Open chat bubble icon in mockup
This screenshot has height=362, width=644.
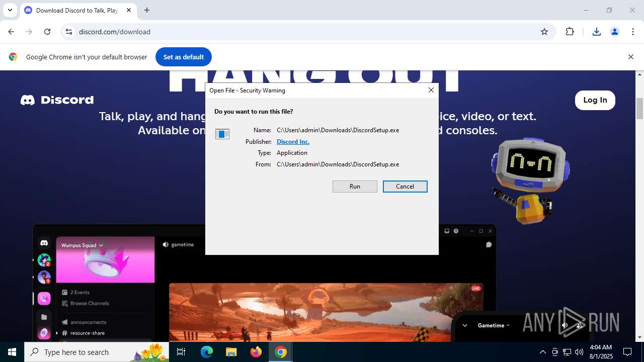point(489,245)
